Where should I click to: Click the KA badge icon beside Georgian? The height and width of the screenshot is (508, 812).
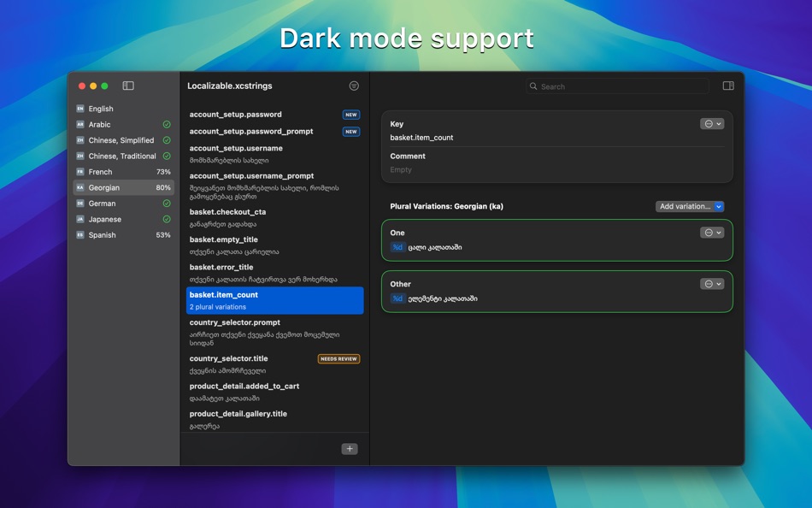(x=80, y=187)
